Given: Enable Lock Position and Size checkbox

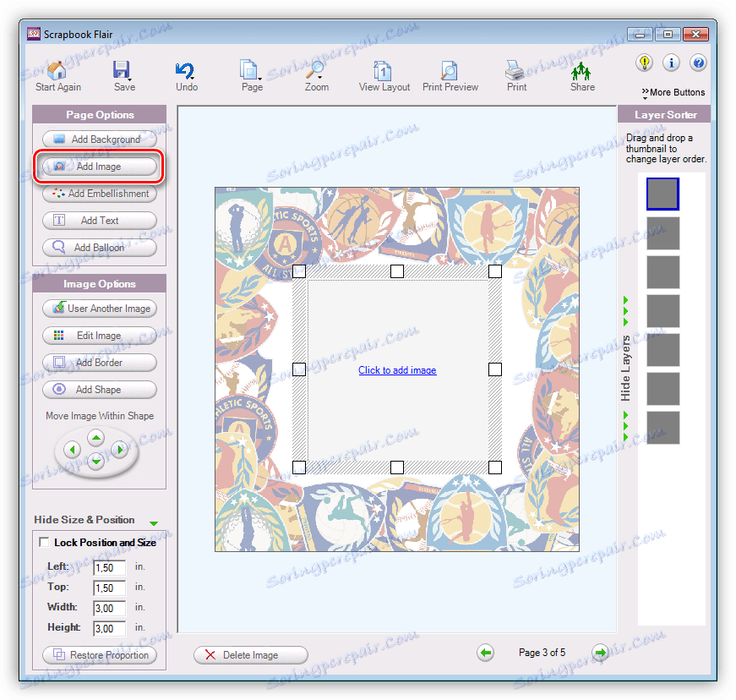Looking at the screenshot, I should point(44,542).
